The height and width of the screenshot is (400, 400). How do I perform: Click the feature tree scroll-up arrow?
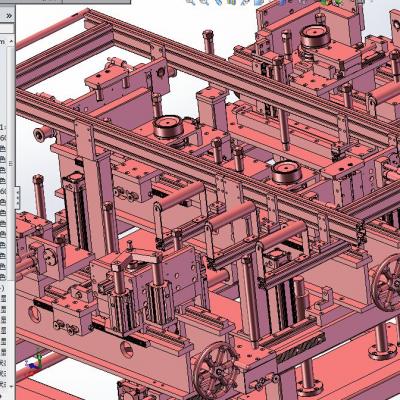pos(12,41)
